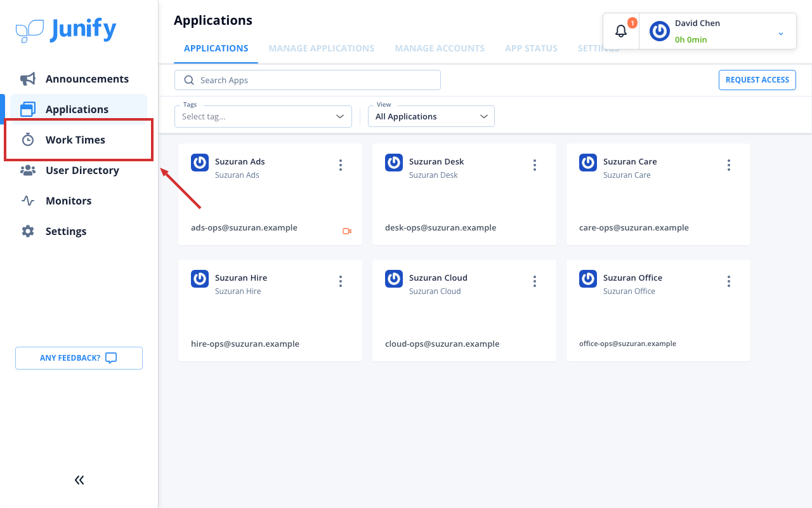
Task: Click the Suzuran Office app logo
Action: (x=588, y=279)
